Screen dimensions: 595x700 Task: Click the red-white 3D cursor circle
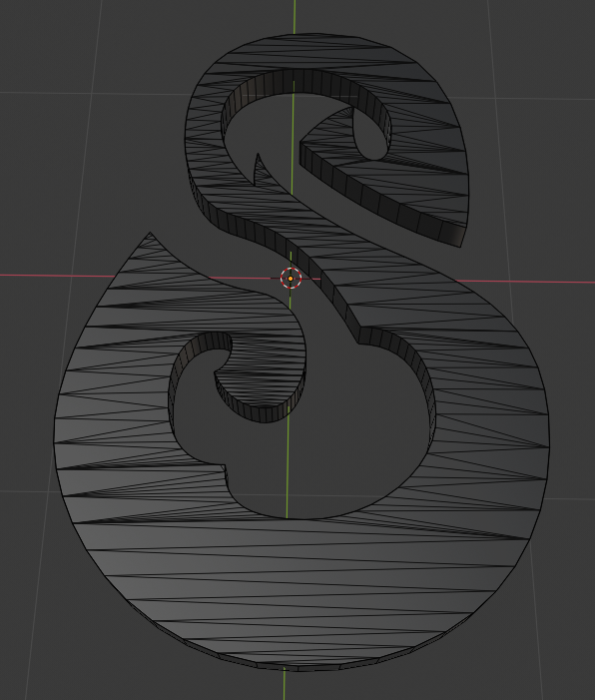291,279
